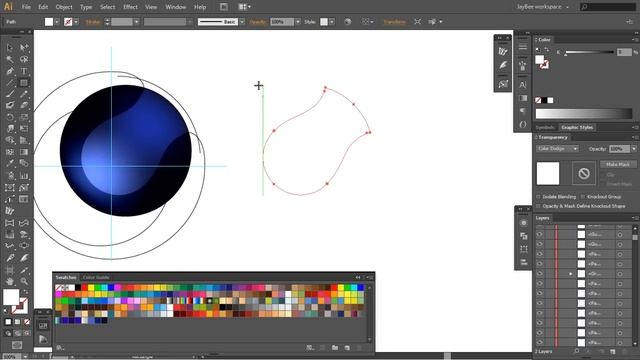Switch to the Symbols tab
640x360 pixels.
[546, 128]
